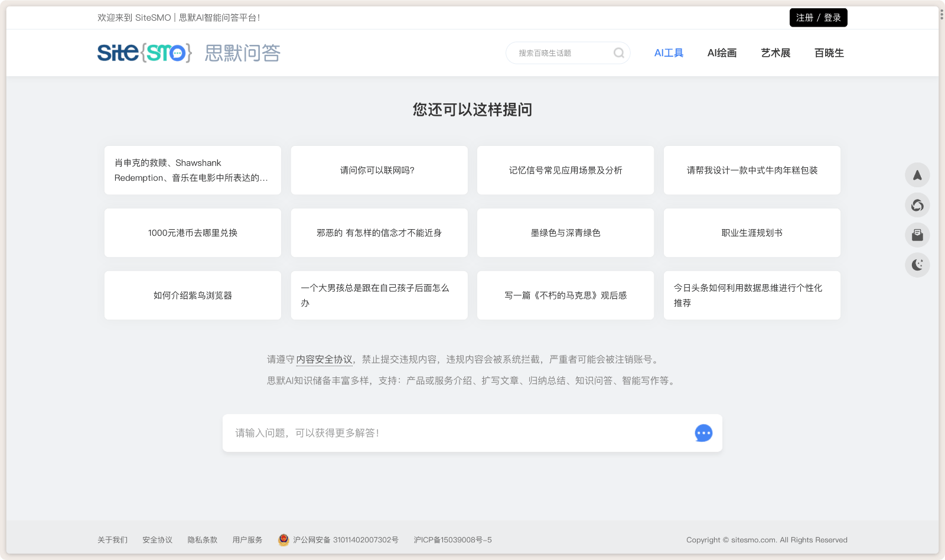945x560 pixels.
Task: Click the police badge icon in the footer
Action: click(x=283, y=539)
